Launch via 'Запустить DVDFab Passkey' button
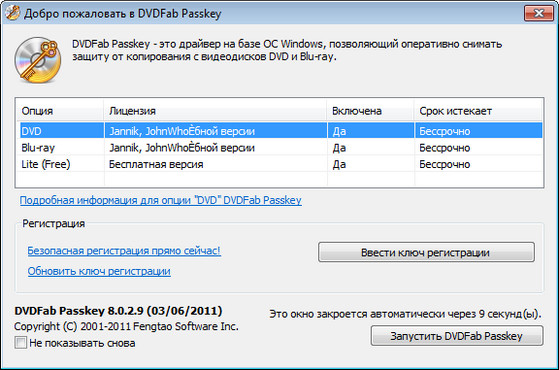This screenshot has width=559, height=370. pos(457,336)
